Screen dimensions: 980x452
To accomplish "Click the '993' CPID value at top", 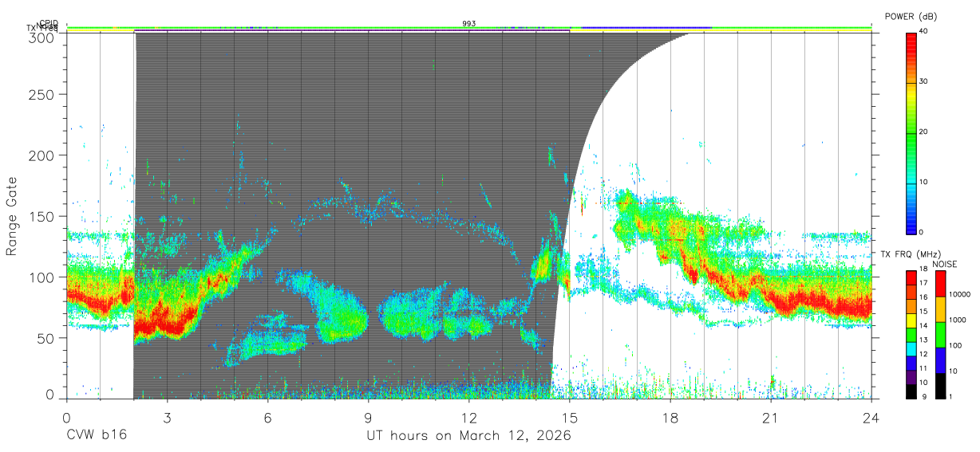I will point(469,24).
